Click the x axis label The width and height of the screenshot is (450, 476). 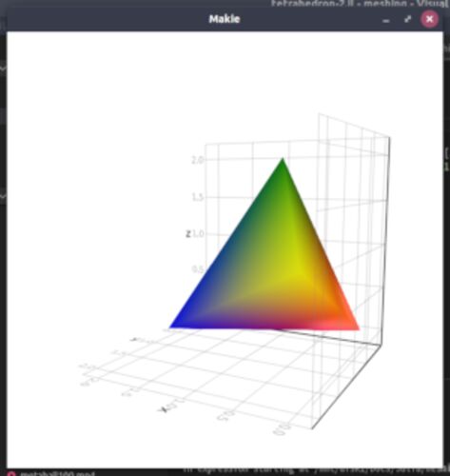[x=164, y=409]
